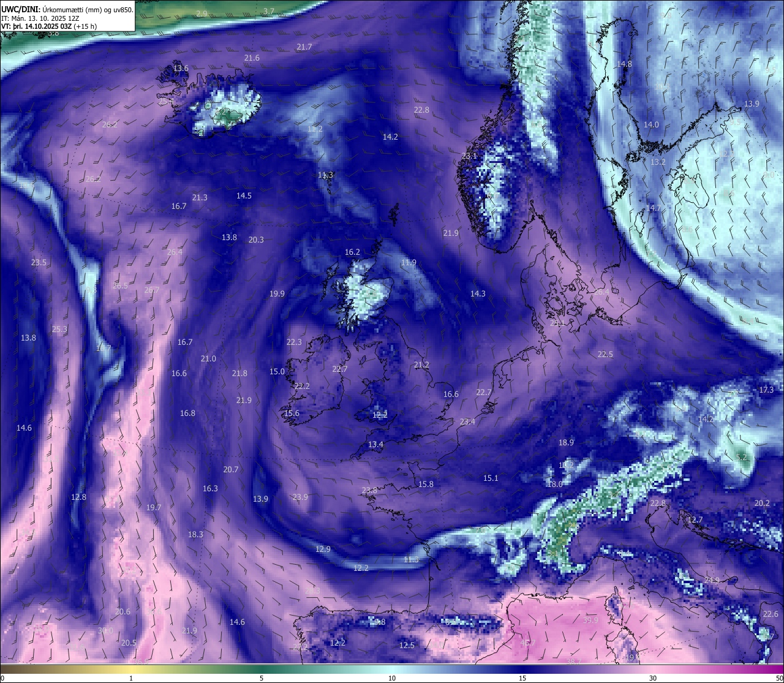Click the value 16.8 on the map
784x683 pixels.
point(187,413)
